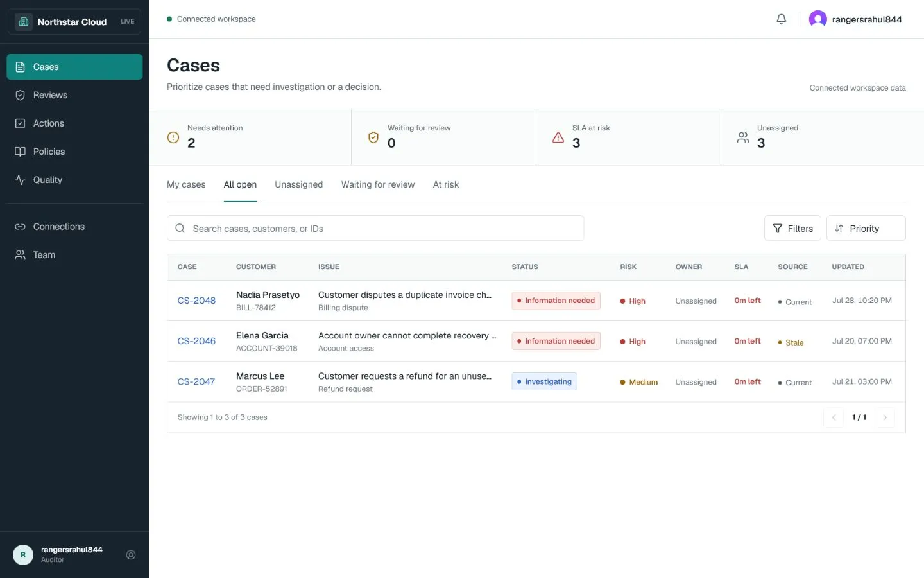
Task: Click Showing 1 to 3 of 3 cases
Action: click(222, 417)
